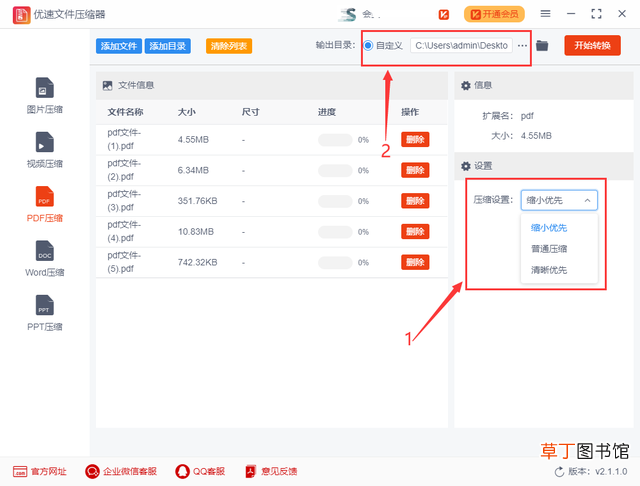Click 开通会员 membership button
Image resolution: width=640 pixels, height=486 pixels.
click(x=494, y=14)
